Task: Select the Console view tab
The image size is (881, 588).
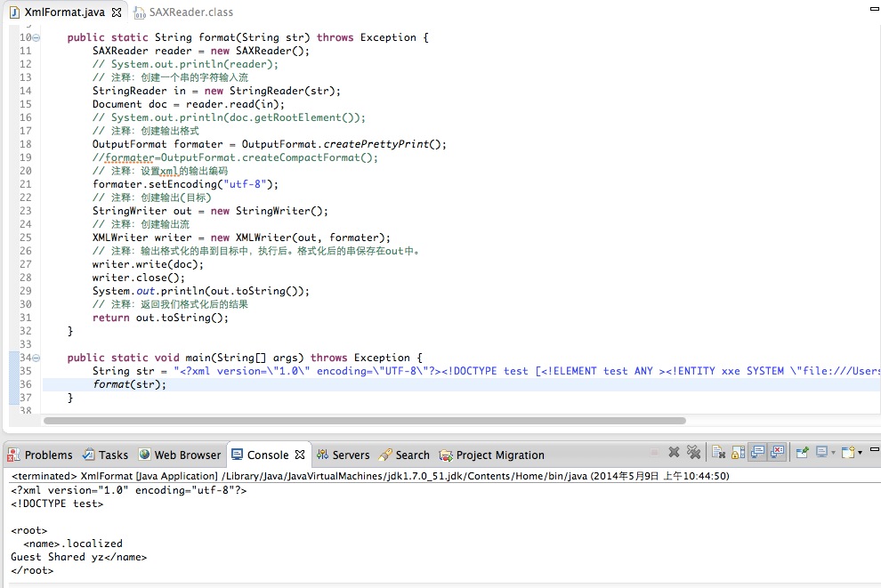Action: coord(268,455)
